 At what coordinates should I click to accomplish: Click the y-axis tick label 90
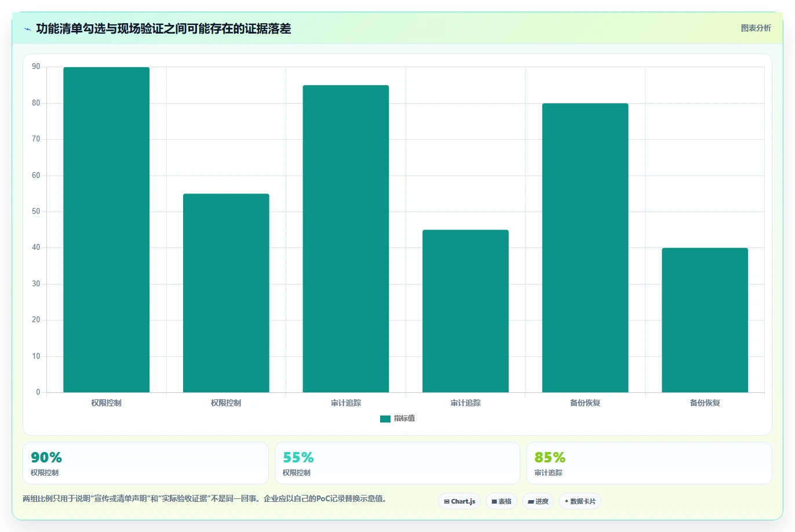click(x=36, y=67)
